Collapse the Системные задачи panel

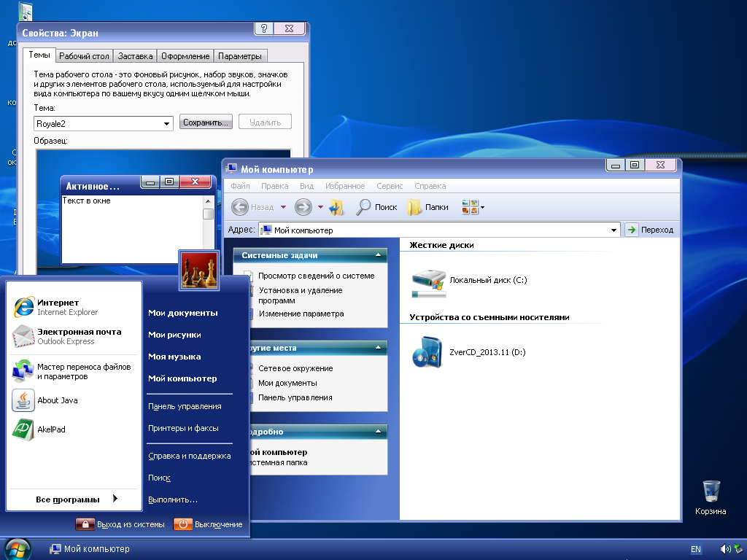[379, 255]
